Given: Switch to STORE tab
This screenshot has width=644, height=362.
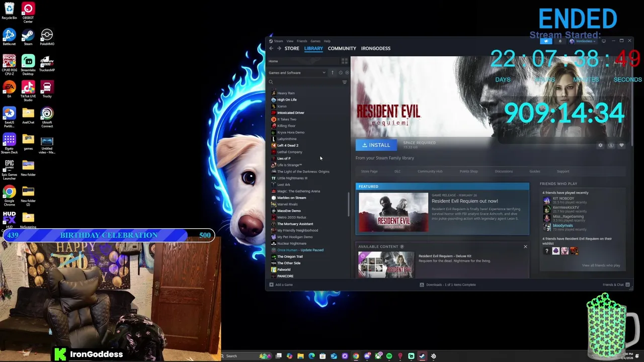Looking at the screenshot, I should coord(292,48).
